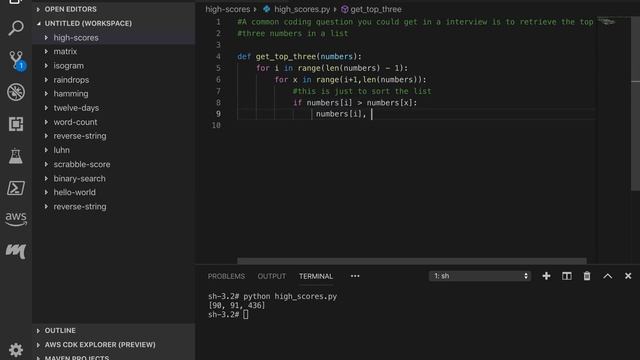
Task: Close the terminal panel
Action: point(628,276)
